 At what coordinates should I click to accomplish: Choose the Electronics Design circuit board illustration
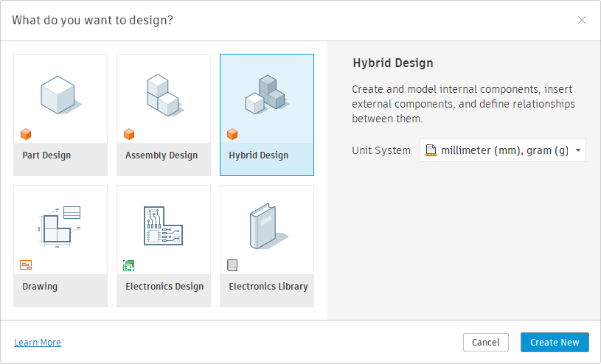point(163,225)
